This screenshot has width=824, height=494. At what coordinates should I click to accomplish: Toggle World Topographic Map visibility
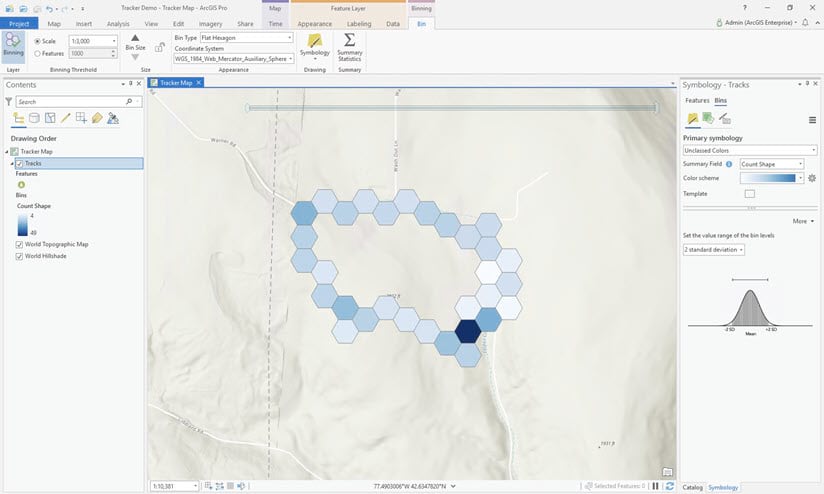coord(19,244)
